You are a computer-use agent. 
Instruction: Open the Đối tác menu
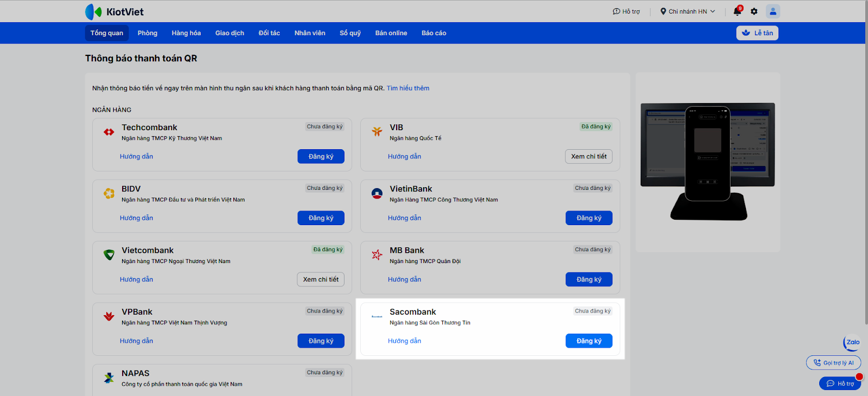click(x=269, y=33)
